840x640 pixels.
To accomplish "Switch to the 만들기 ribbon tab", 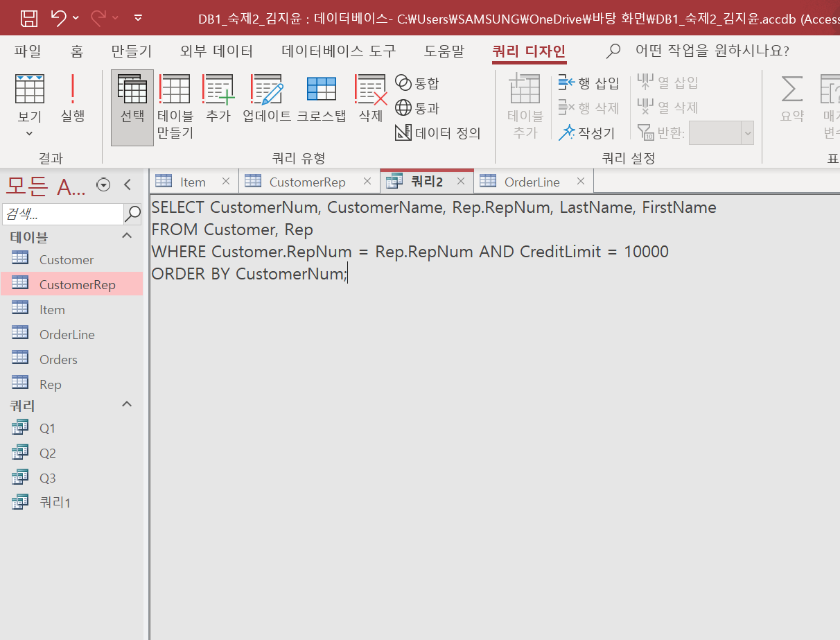I will click(x=132, y=51).
